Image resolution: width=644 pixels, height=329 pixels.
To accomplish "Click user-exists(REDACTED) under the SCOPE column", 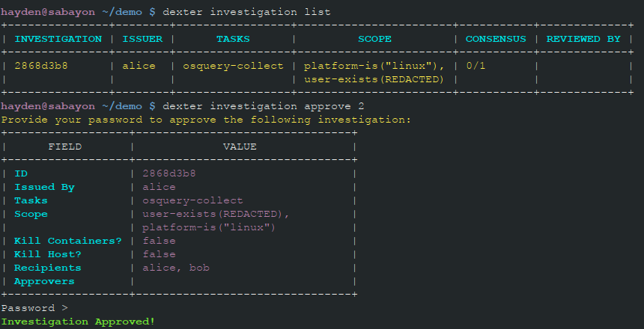I will (374, 79).
